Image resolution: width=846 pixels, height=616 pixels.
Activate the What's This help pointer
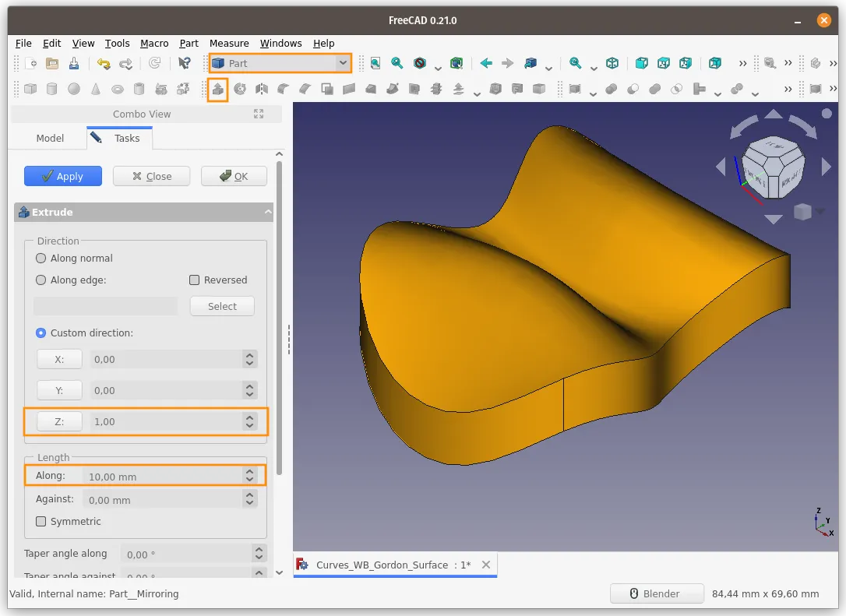(184, 63)
